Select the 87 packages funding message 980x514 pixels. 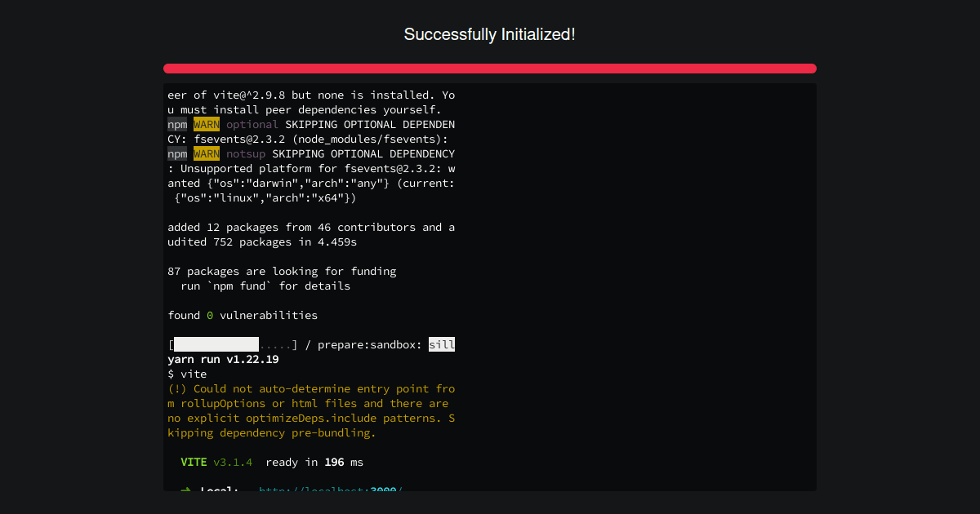click(x=281, y=271)
